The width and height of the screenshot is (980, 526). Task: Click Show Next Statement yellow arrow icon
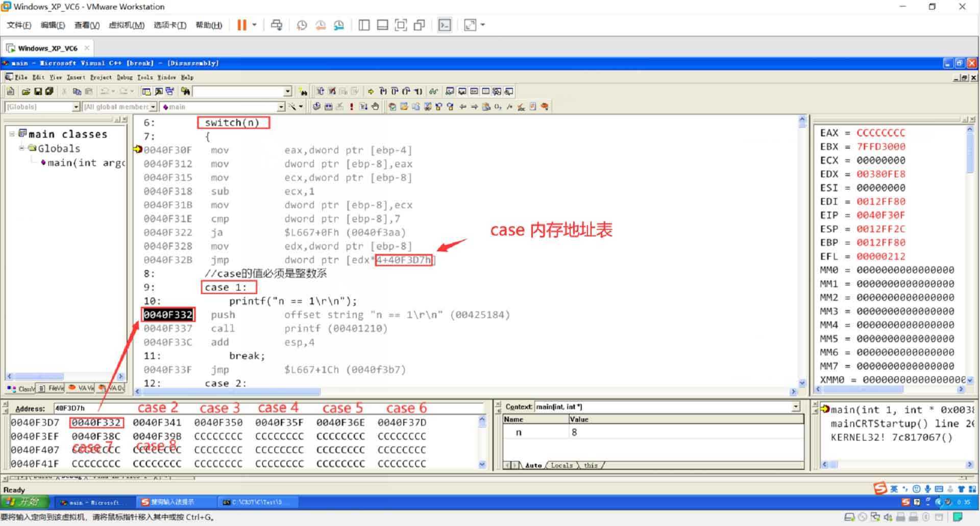[371, 91]
